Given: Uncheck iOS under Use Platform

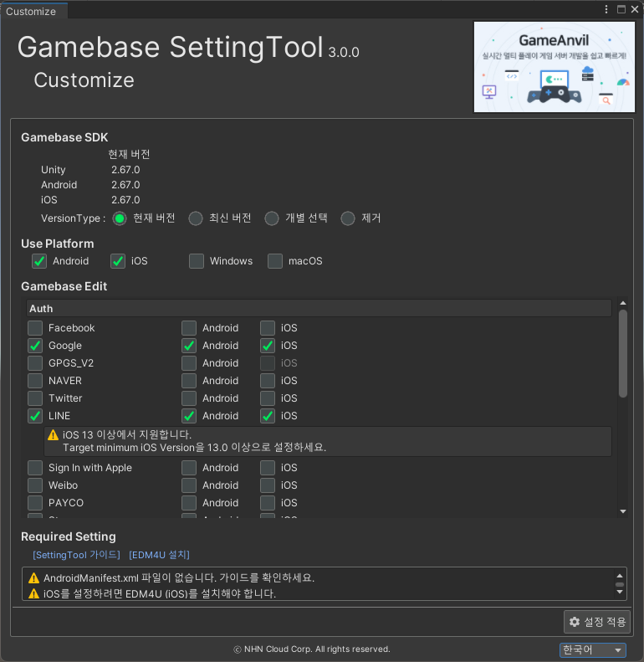Looking at the screenshot, I should pyautogui.click(x=118, y=261).
